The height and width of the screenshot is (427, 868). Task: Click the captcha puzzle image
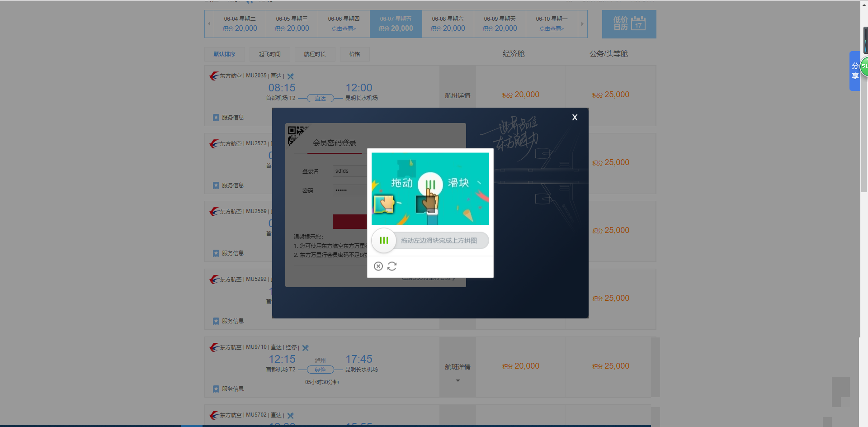pos(430,189)
